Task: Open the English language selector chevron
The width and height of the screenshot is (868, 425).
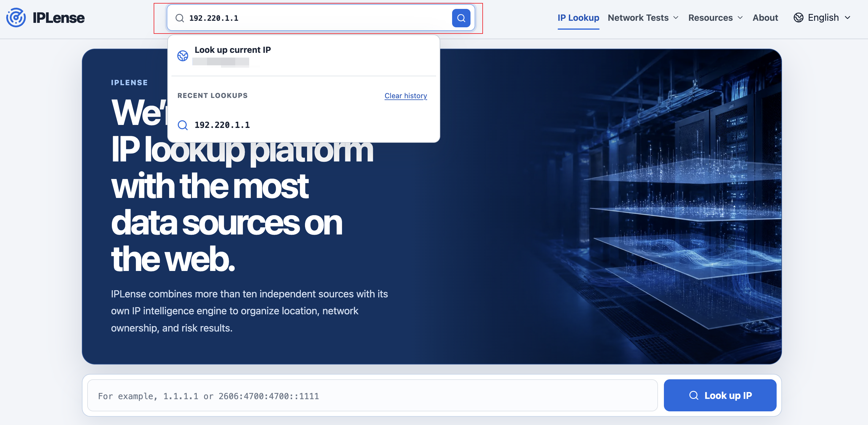Action: coord(848,18)
